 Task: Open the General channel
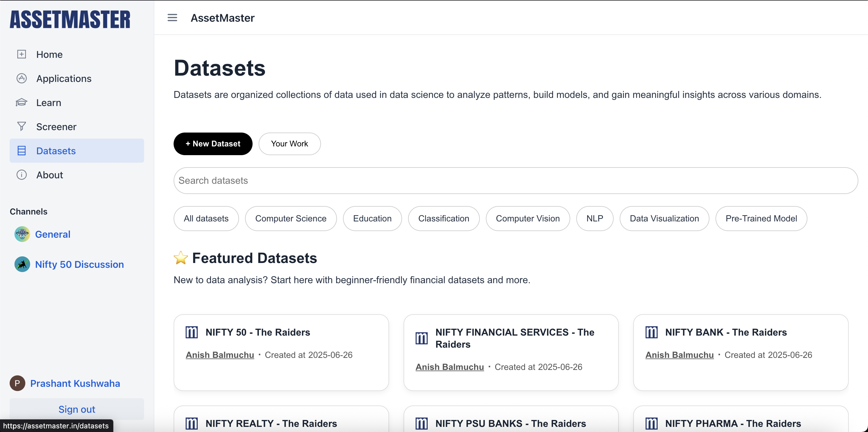pyautogui.click(x=52, y=234)
